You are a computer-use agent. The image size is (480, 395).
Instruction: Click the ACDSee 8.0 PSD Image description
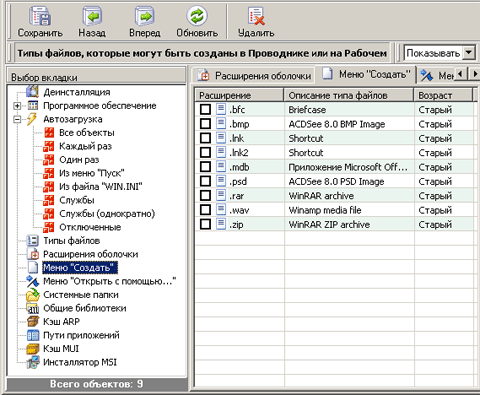[x=336, y=181]
